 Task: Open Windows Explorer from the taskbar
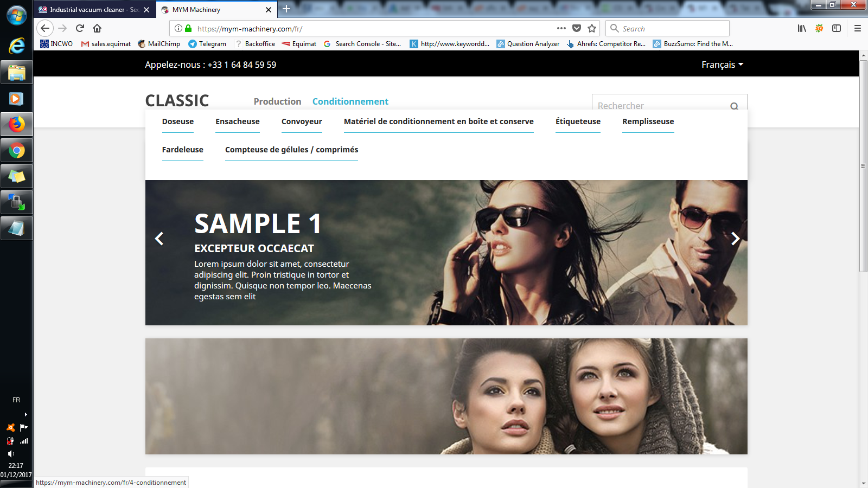[x=17, y=72]
